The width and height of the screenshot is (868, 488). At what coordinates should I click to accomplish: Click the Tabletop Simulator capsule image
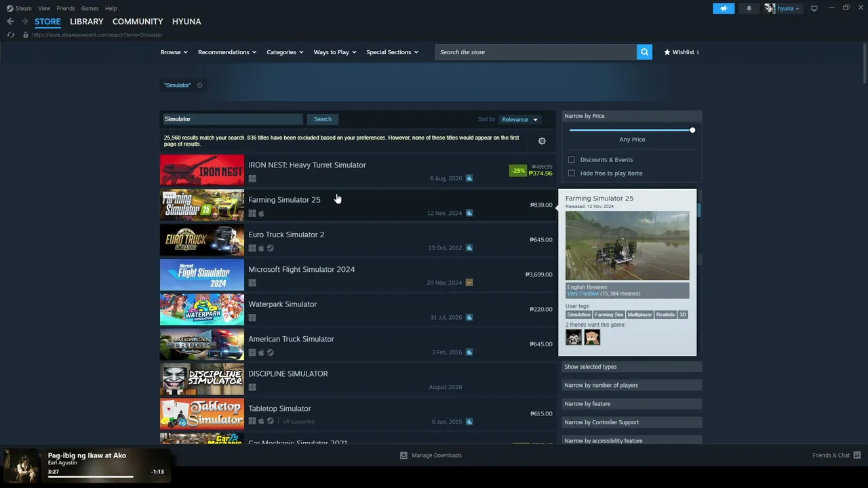tap(202, 414)
